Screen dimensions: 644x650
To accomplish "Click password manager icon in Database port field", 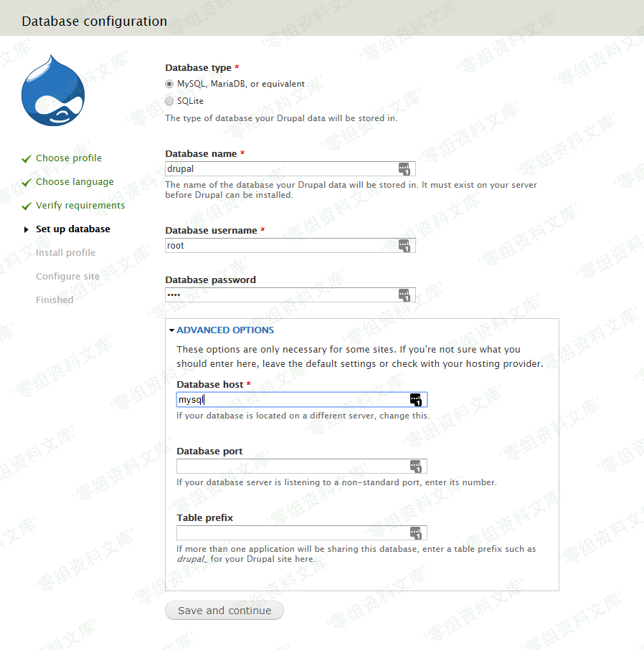I will (416, 467).
